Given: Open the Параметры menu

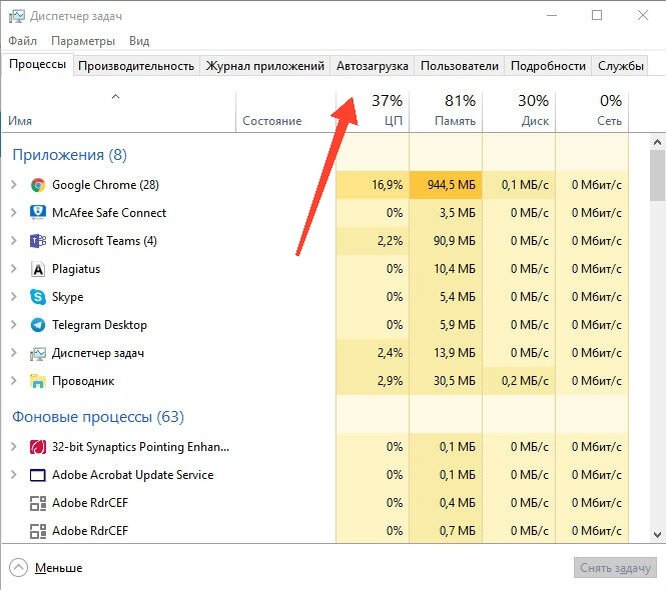Looking at the screenshot, I should pyautogui.click(x=83, y=41).
